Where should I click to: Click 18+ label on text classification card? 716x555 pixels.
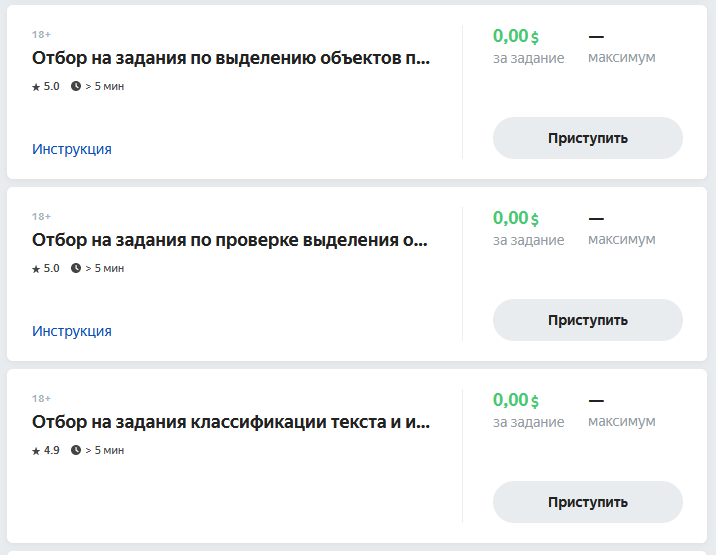[41, 399]
